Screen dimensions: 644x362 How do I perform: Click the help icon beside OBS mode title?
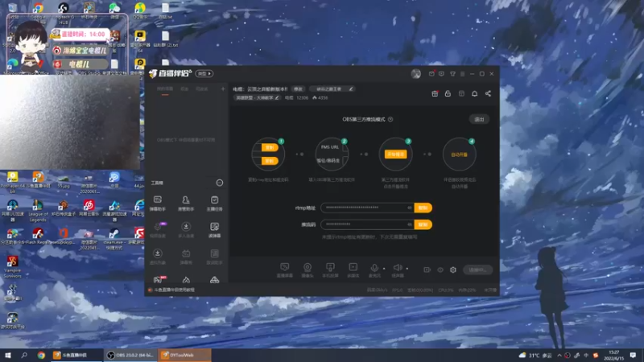[x=390, y=119]
